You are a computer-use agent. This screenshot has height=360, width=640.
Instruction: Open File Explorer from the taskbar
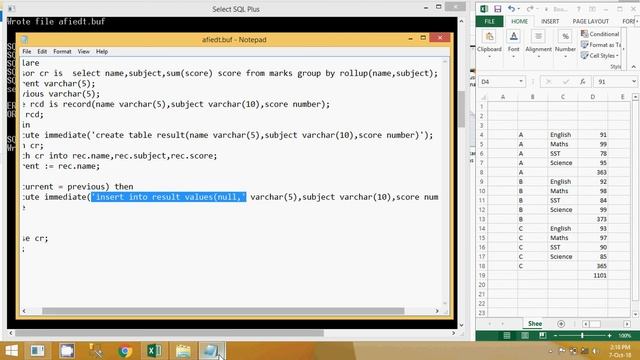(x=183, y=351)
